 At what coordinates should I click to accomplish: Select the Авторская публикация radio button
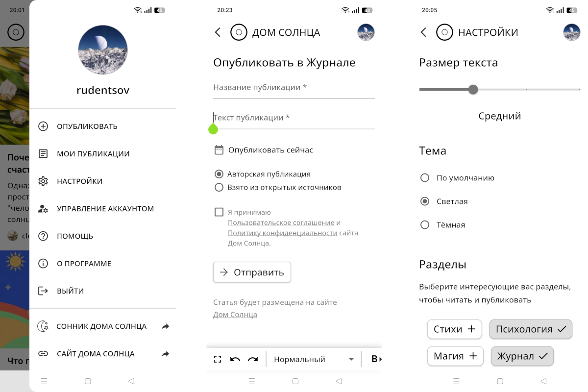(x=219, y=174)
